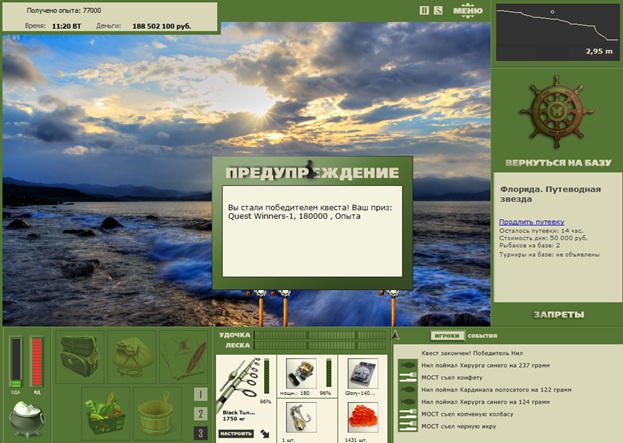The width and height of the screenshot is (623, 443).
Task: Click 'Флорида. Путеводная звезда' title
Action: pos(550,194)
